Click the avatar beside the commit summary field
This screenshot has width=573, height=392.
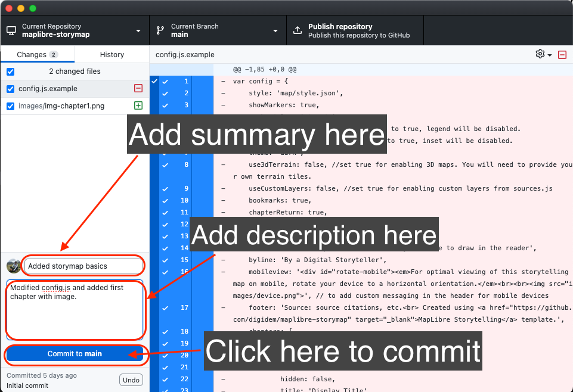pyautogui.click(x=13, y=266)
